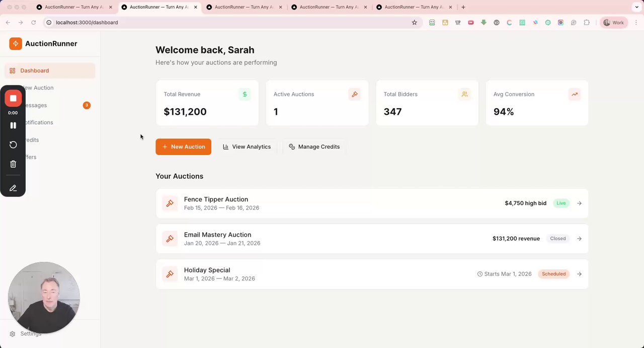The width and height of the screenshot is (644, 348).
Task: Click the View Analytics button
Action: point(247,147)
